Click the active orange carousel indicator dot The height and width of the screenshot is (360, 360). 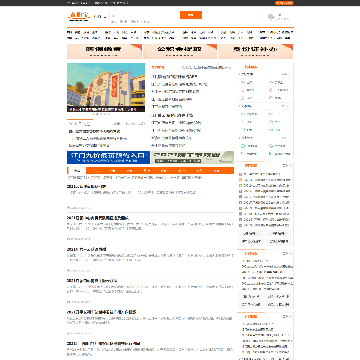tap(98, 114)
